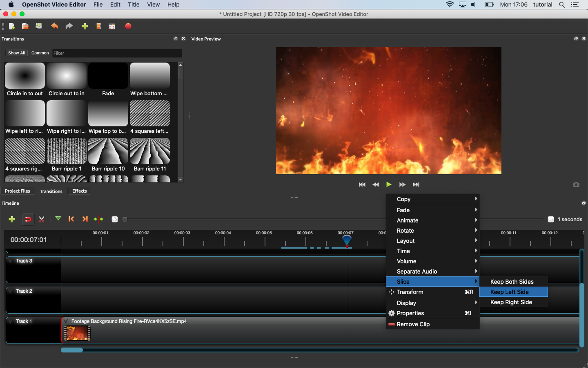Choose Keep Left Side from Slice submenu

pyautogui.click(x=509, y=292)
